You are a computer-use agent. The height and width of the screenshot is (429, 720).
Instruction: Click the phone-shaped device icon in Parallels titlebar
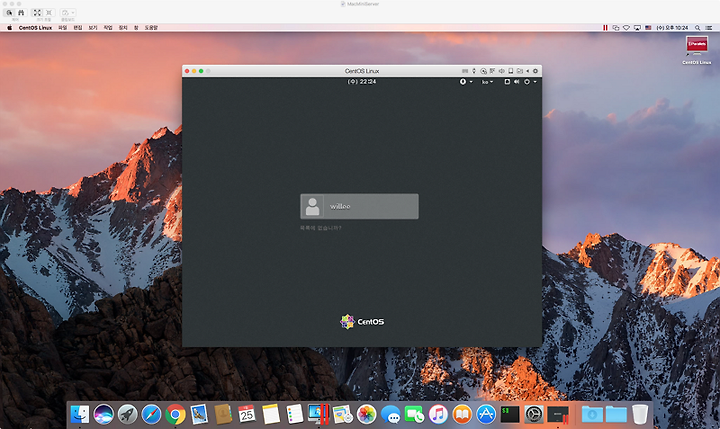[x=511, y=71]
